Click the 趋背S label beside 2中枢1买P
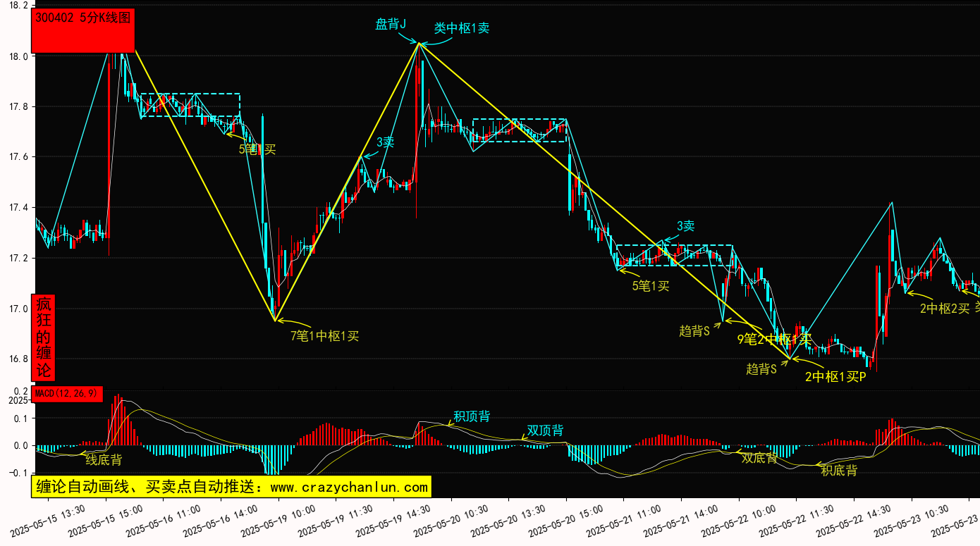The width and height of the screenshot is (980, 546). coord(761,368)
